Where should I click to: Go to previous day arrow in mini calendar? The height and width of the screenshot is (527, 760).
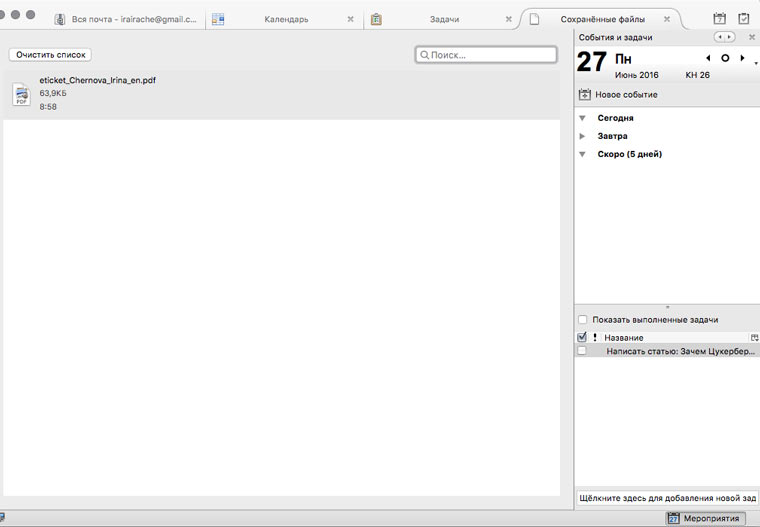click(708, 58)
